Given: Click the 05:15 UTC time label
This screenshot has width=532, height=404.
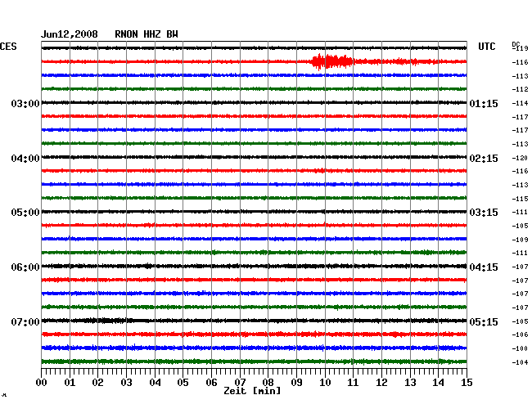Looking at the screenshot, I should 484,321.
